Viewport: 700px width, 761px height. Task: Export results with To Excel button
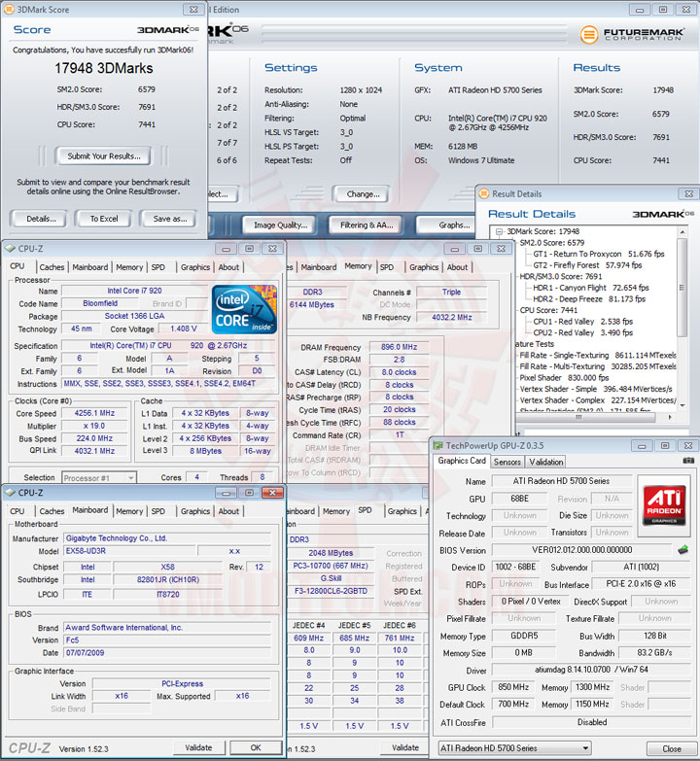point(104,219)
